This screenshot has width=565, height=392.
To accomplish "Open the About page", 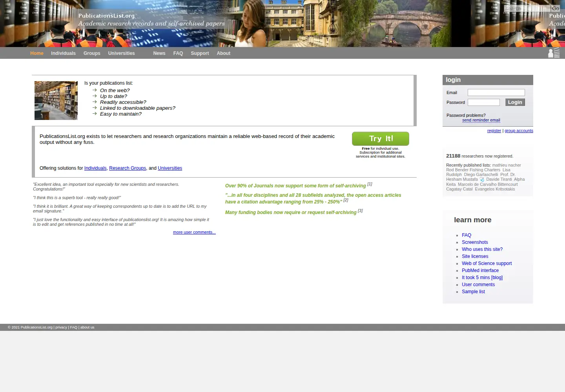I will coord(224,53).
